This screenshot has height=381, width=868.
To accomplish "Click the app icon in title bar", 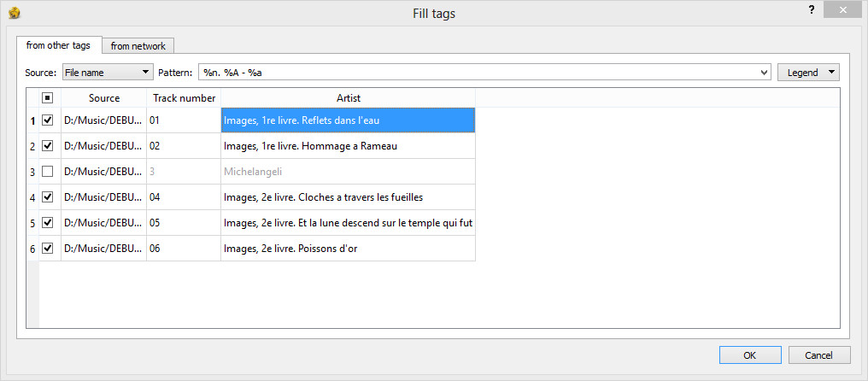I will coord(15,13).
